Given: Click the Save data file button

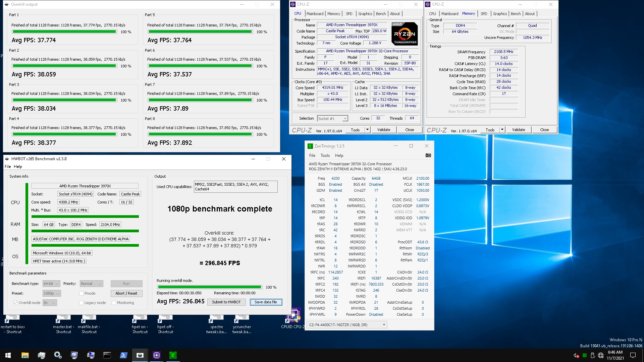Looking at the screenshot, I should 266,302.
